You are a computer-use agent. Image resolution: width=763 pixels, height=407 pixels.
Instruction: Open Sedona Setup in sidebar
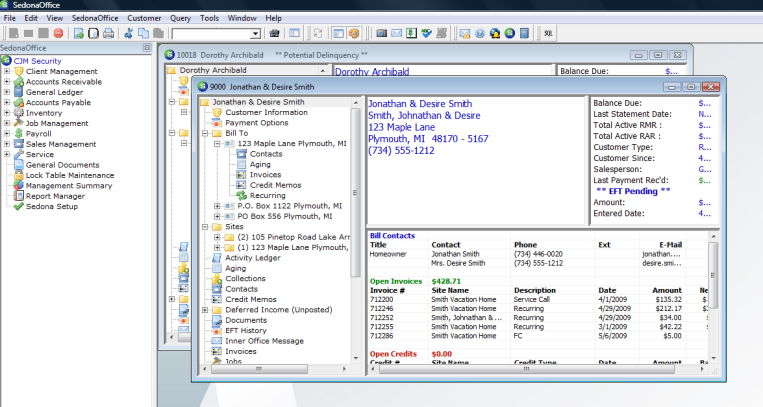[x=52, y=206]
